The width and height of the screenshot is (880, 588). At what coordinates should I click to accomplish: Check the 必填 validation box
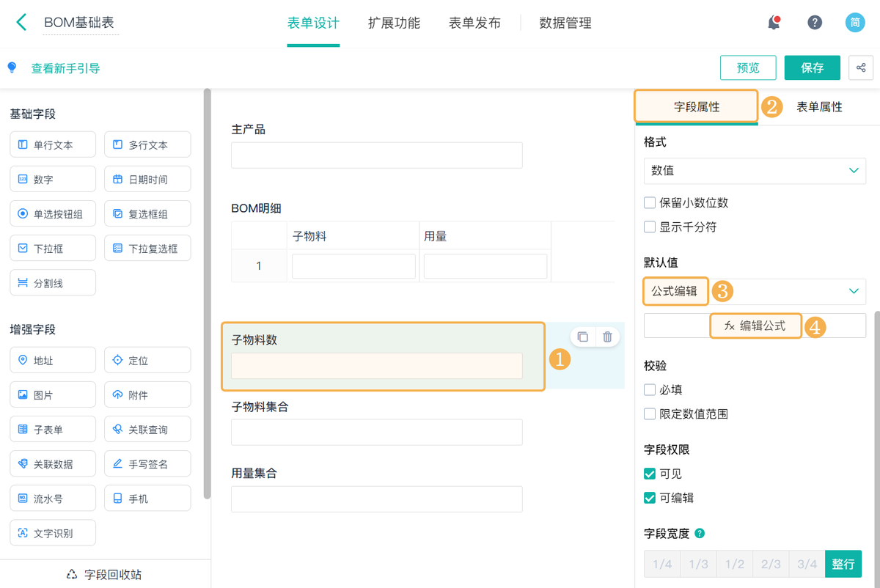point(650,389)
